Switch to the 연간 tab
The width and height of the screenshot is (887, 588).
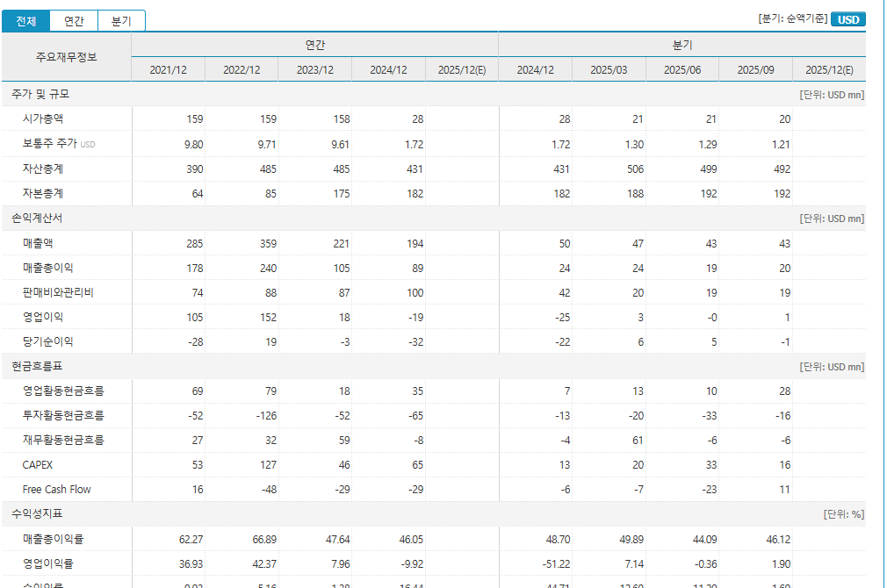coord(74,21)
